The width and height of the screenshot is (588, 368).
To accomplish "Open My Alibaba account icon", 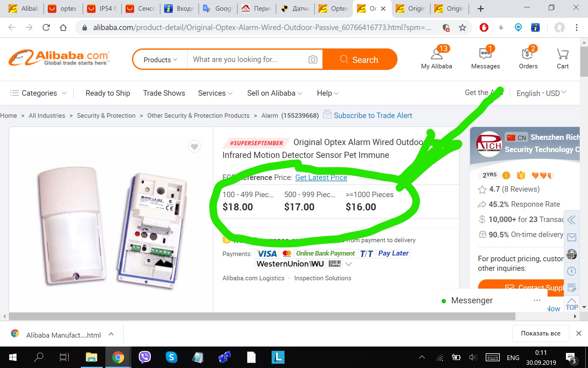I will (x=436, y=58).
